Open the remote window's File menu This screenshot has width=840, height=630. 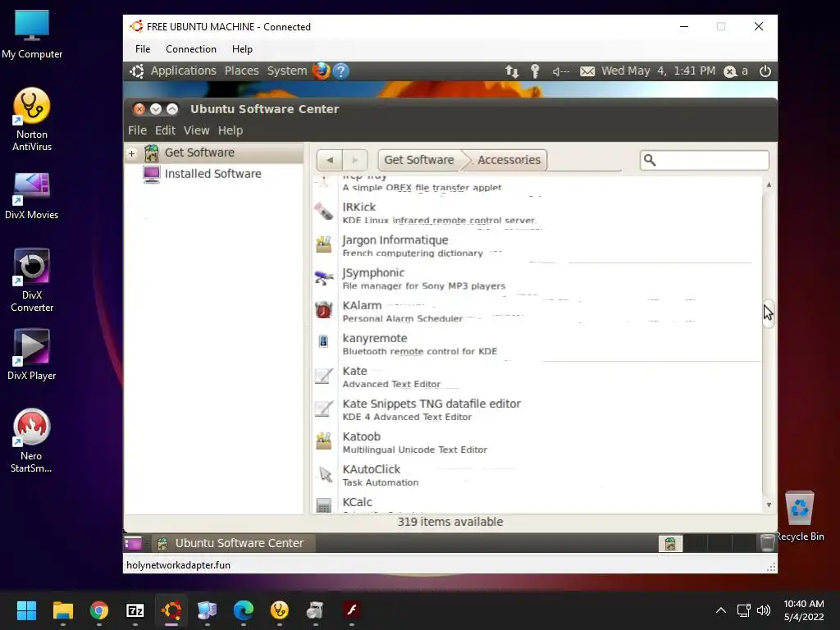point(143,48)
